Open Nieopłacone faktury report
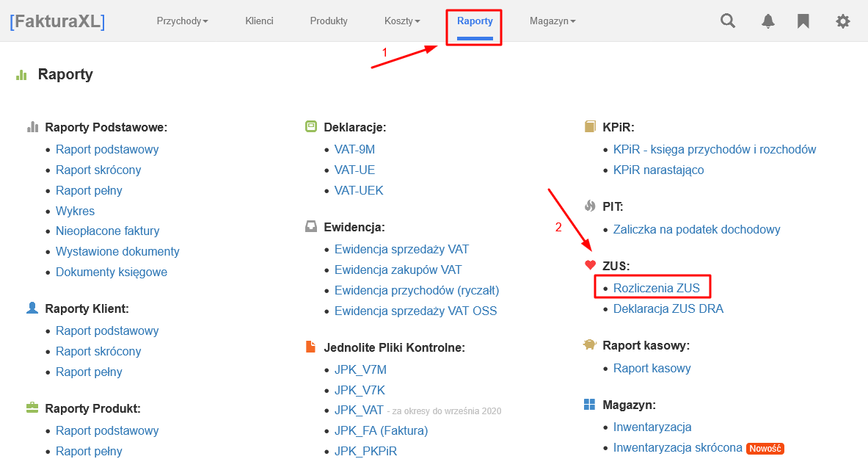868x459 pixels. point(107,231)
